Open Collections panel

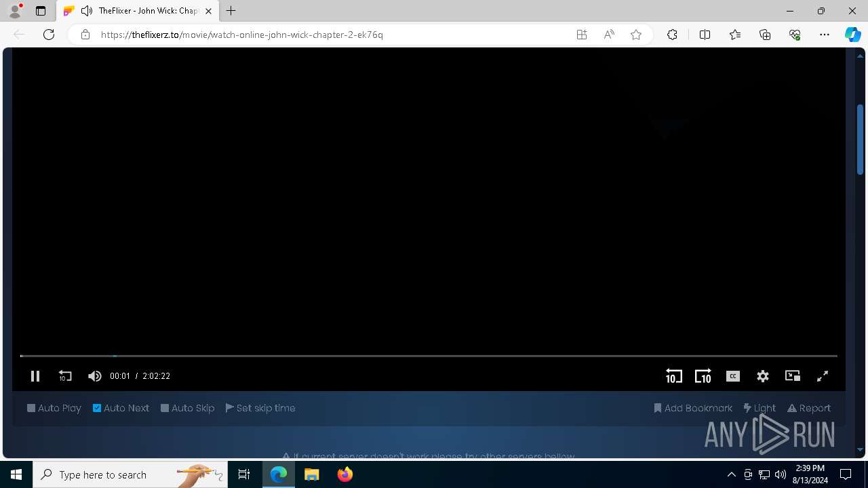pos(765,35)
